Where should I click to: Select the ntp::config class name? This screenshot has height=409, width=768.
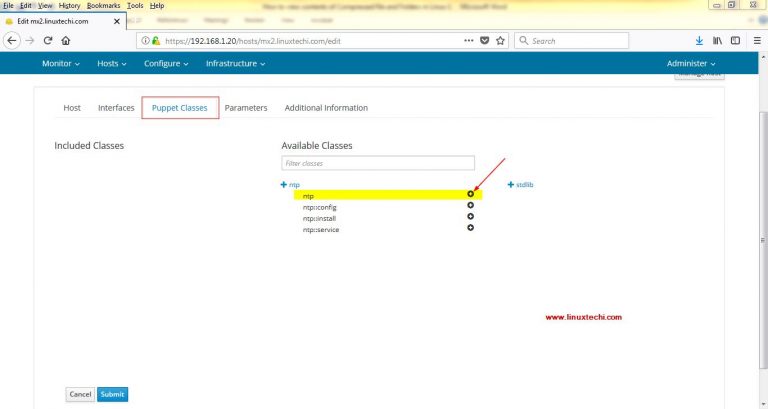click(x=319, y=207)
